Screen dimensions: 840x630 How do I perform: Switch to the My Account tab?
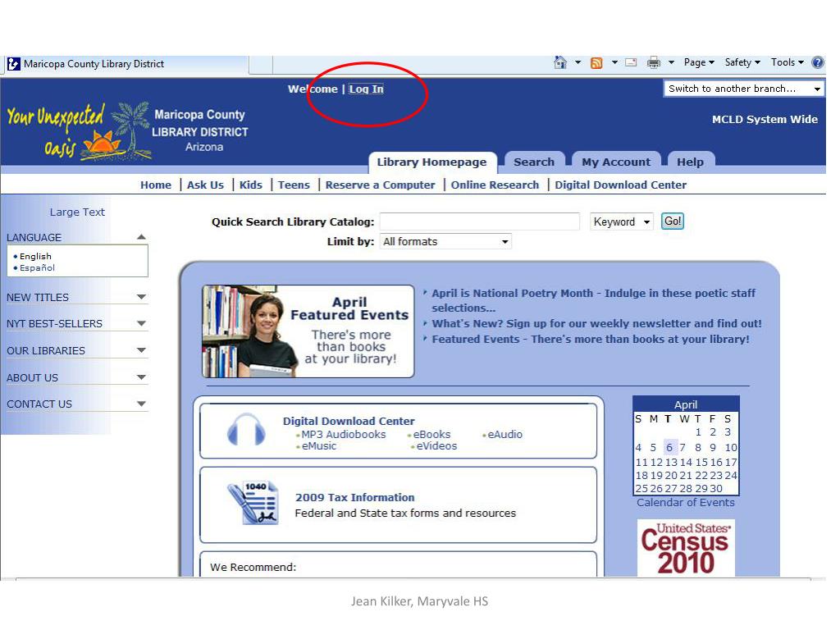616,162
